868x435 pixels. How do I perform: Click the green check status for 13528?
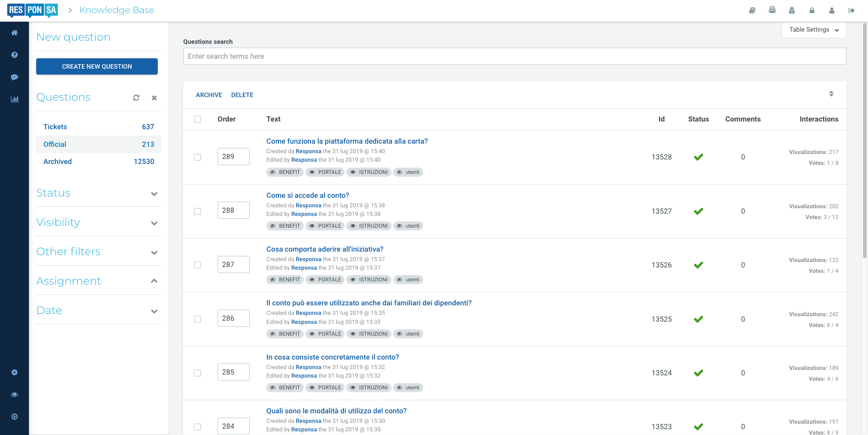(698, 157)
